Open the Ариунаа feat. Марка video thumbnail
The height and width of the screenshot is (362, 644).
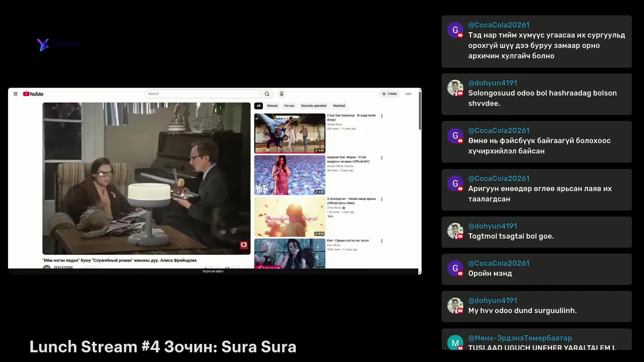click(290, 175)
